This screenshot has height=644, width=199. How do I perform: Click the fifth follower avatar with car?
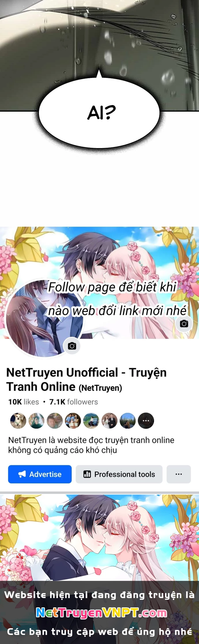coord(91,421)
